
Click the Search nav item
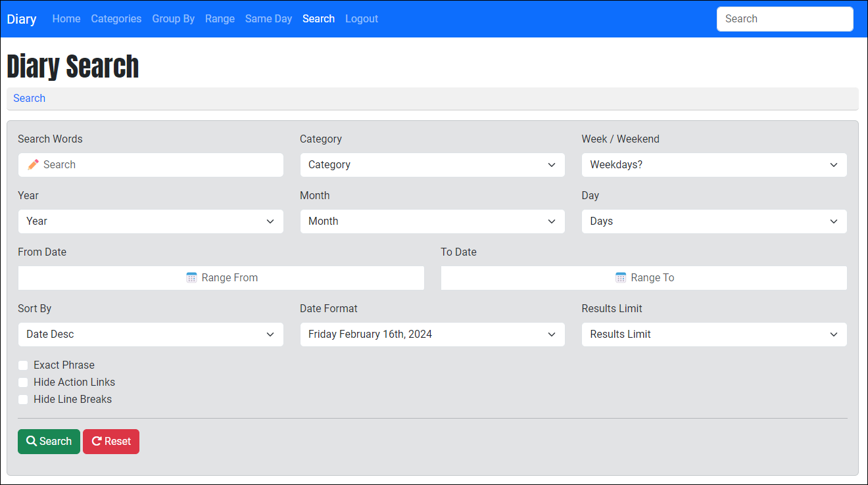318,19
